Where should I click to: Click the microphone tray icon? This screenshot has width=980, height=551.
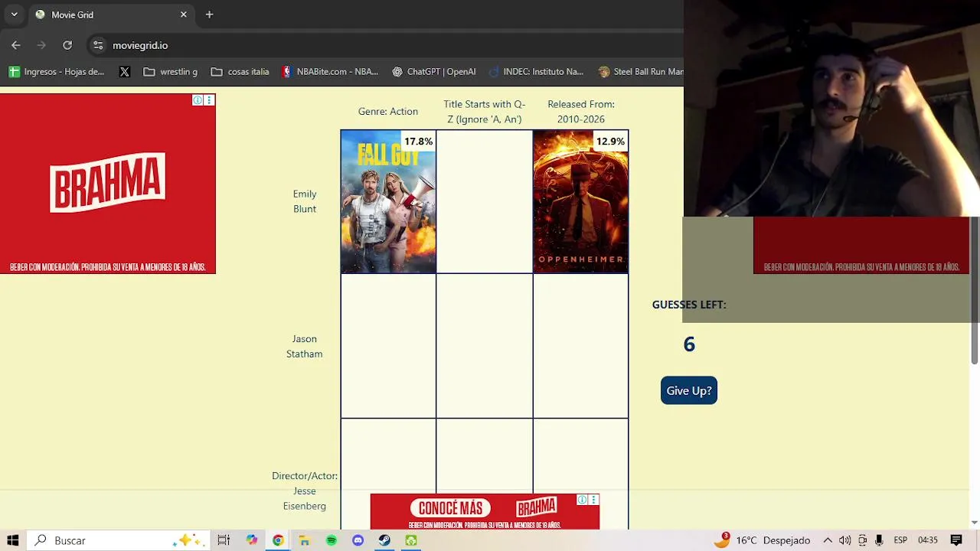pos(879,540)
